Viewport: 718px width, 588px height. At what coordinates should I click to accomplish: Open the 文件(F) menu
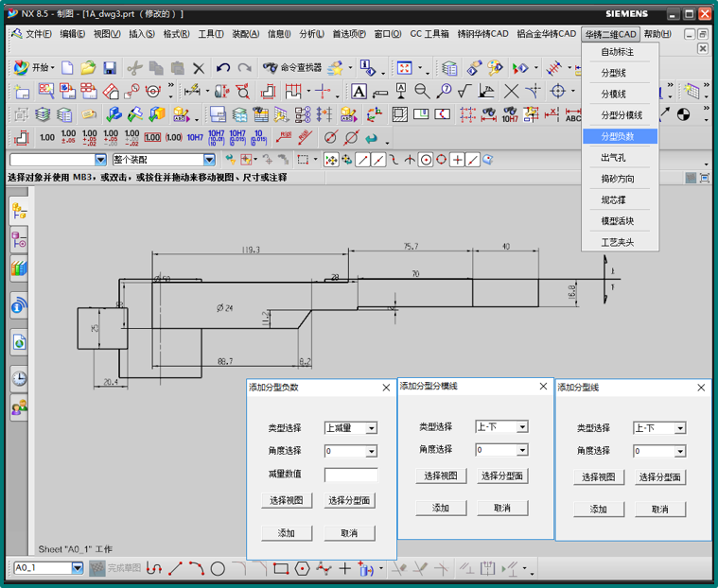39,34
